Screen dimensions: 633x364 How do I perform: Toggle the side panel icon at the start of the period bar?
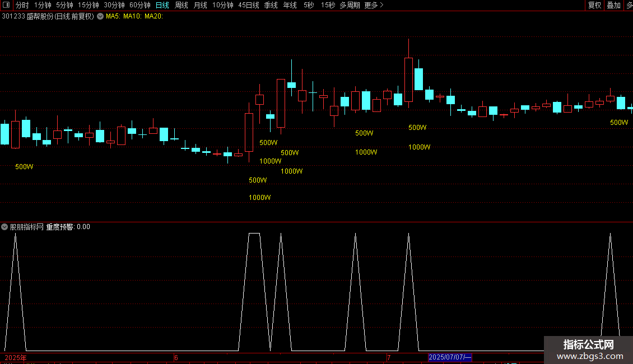(x=6, y=5)
